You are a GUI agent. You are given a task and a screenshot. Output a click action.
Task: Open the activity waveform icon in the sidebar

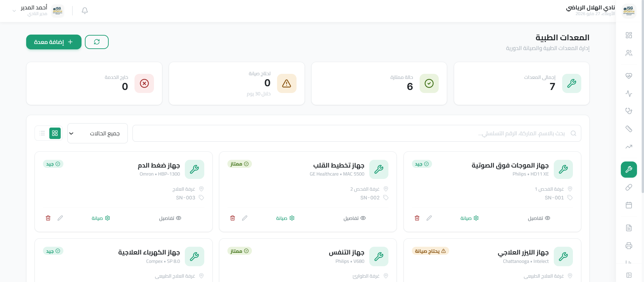pos(629,93)
